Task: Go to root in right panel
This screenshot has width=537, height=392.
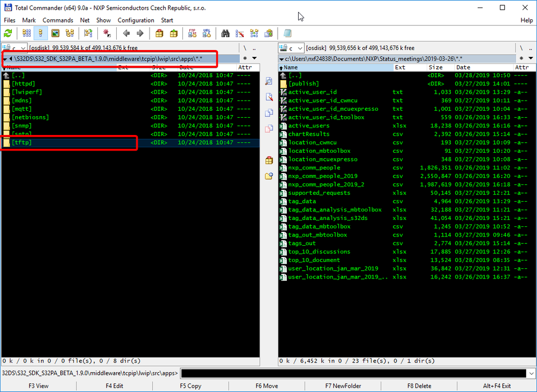Action: (521, 48)
